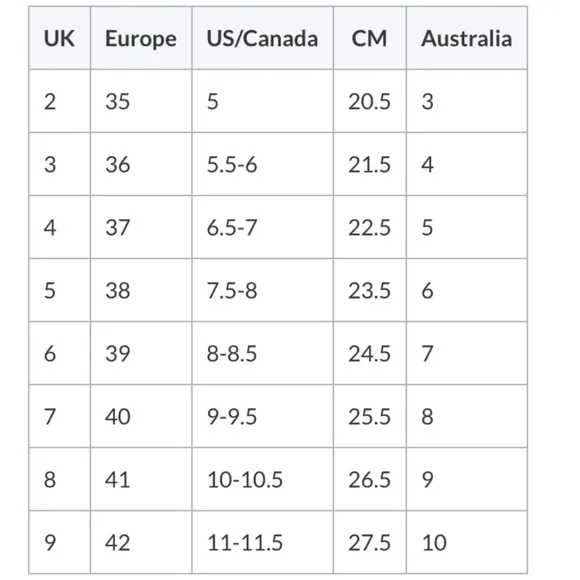Select the Europe size 38 cell
This screenshot has height=580, width=580.
pyautogui.click(x=141, y=290)
